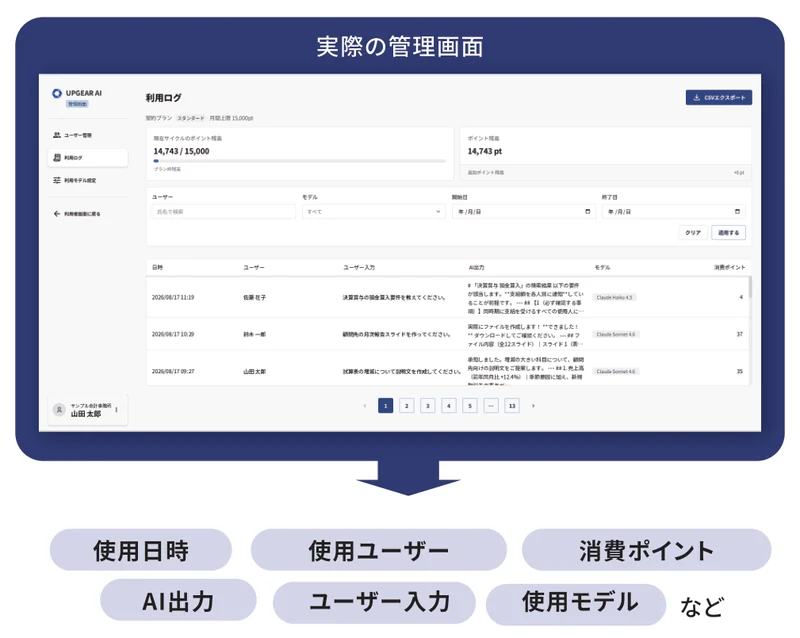800x638 pixels.
Task: Click the 日時 column header
Action: coord(158,267)
